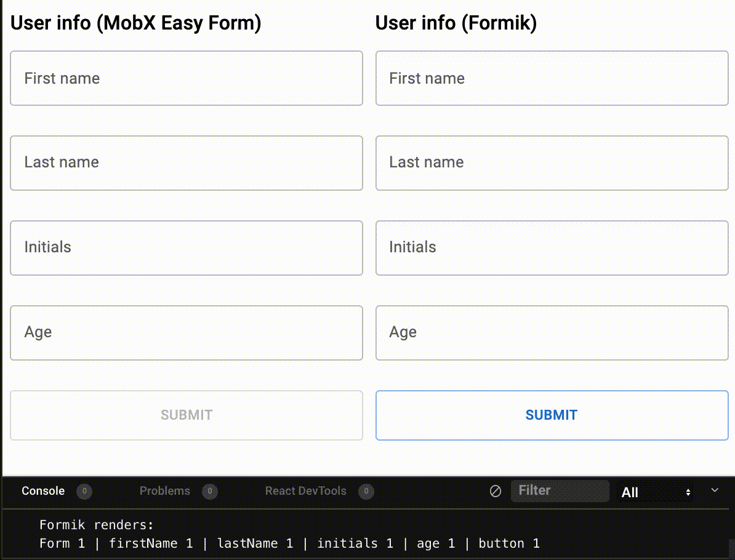
Task: Click the Formik SUBMIT button
Action: (552, 415)
